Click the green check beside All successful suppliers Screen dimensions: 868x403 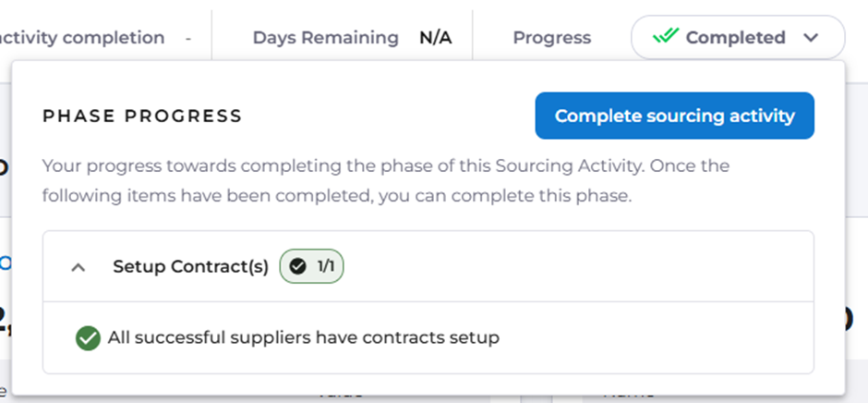pyautogui.click(x=88, y=338)
